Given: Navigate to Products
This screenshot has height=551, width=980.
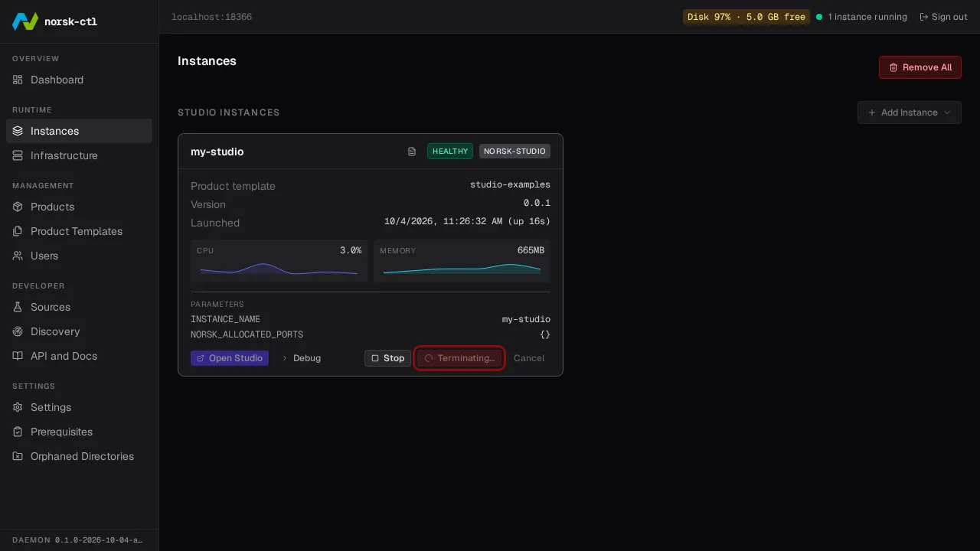Looking at the screenshot, I should [x=79, y=207].
